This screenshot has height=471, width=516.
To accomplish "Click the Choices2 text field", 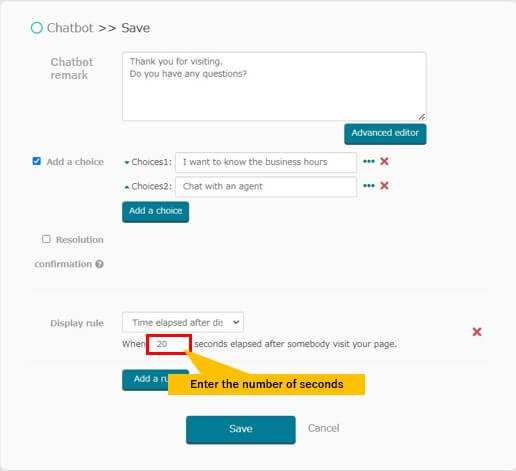I will click(x=266, y=187).
